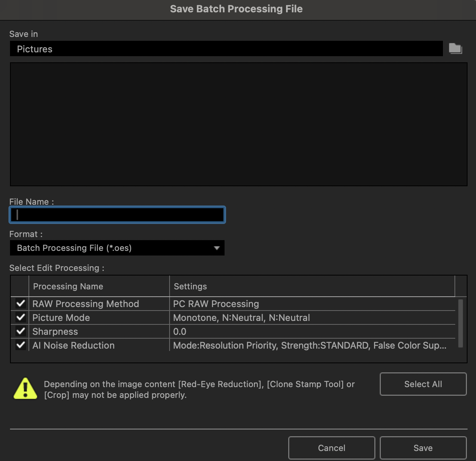The width and height of the screenshot is (476, 461).
Task: Click the Cancel button
Action: [x=331, y=448]
